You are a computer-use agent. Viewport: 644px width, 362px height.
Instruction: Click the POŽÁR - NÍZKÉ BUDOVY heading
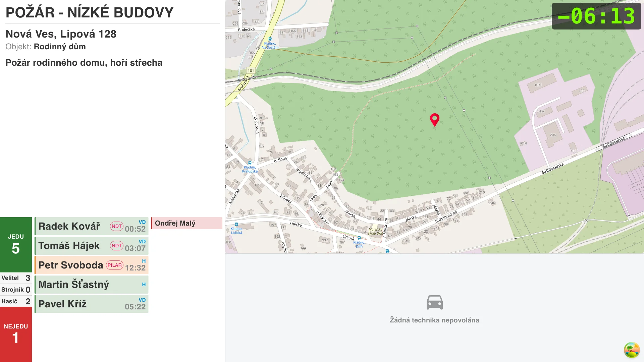(x=90, y=13)
